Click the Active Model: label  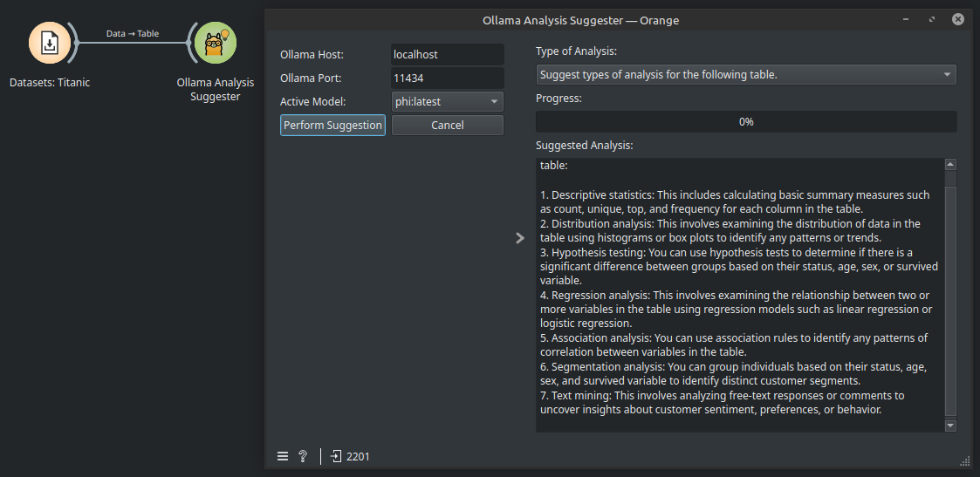[x=313, y=102]
